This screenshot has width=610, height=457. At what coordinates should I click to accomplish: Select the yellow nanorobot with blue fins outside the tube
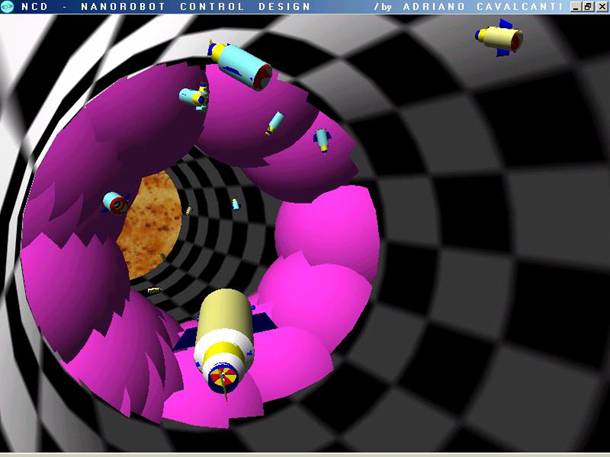[499, 37]
